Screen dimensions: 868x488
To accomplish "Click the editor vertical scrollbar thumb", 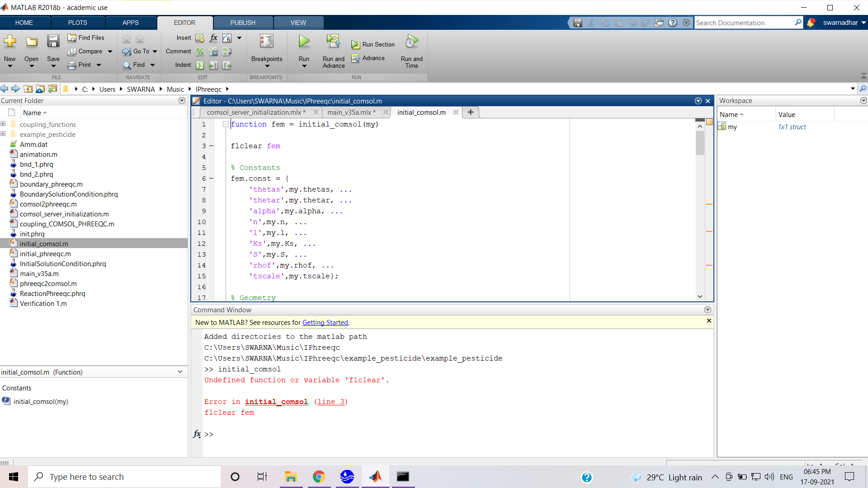I will (700, 144).
